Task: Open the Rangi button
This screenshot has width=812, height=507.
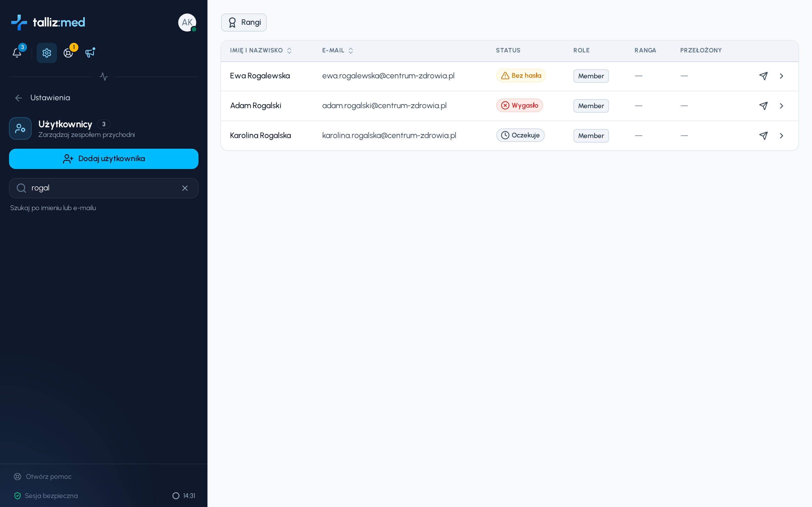Action: point(244,23)
